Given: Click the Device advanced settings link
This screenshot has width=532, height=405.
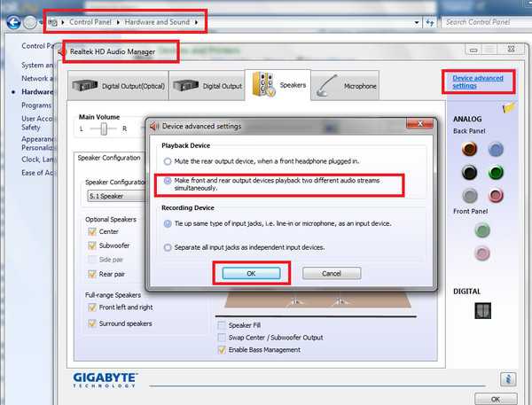Looking at the screenshot, I should pos(478,82).
